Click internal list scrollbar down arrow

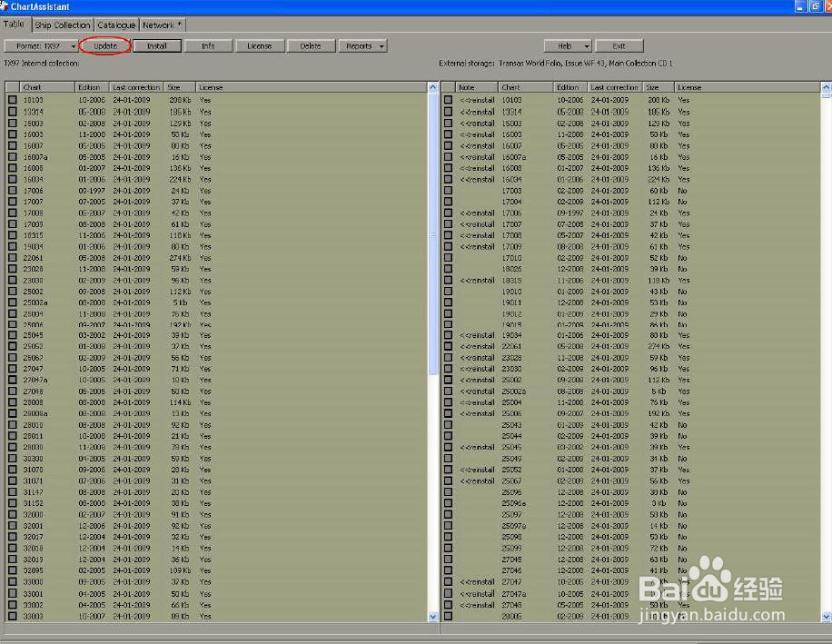pos(433,617)
